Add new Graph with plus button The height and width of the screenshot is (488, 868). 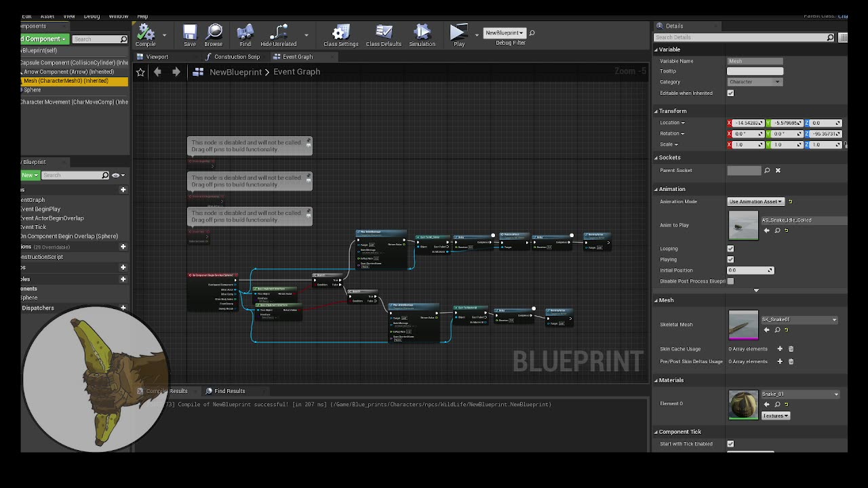123,190
